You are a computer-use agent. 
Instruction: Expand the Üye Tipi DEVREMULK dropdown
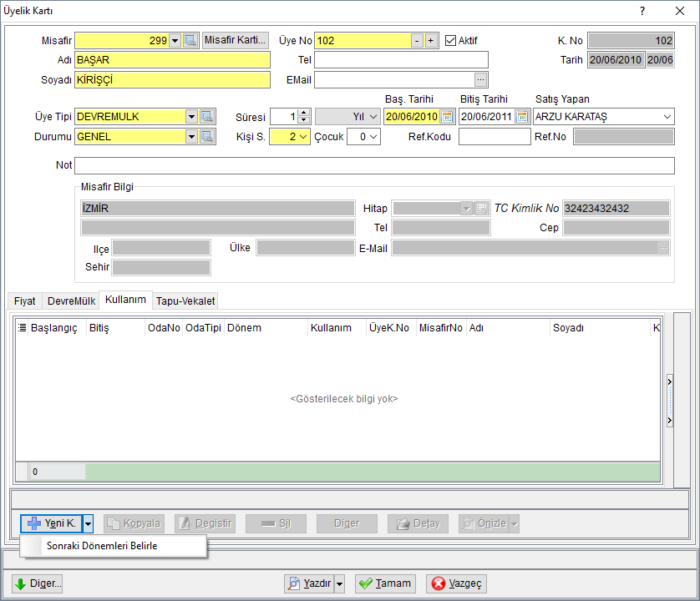[x=191, y=117]
